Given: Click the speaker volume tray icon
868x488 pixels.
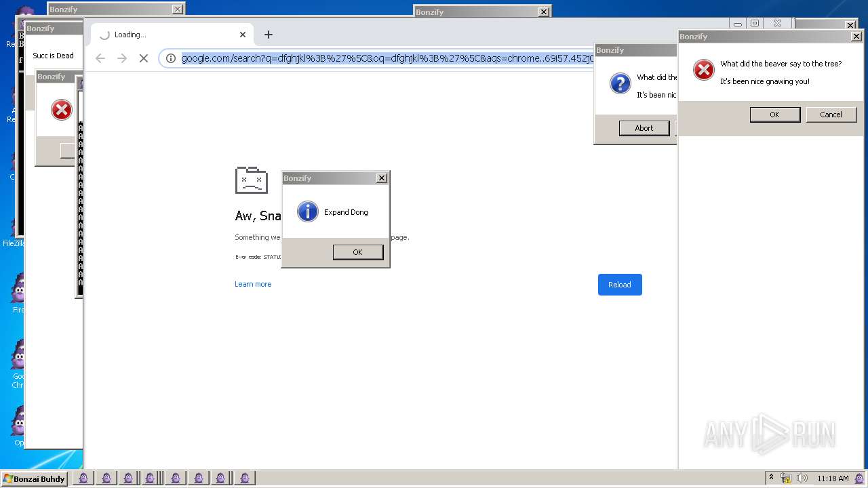Looking at the screenshot, I should [x=802, y=479].
